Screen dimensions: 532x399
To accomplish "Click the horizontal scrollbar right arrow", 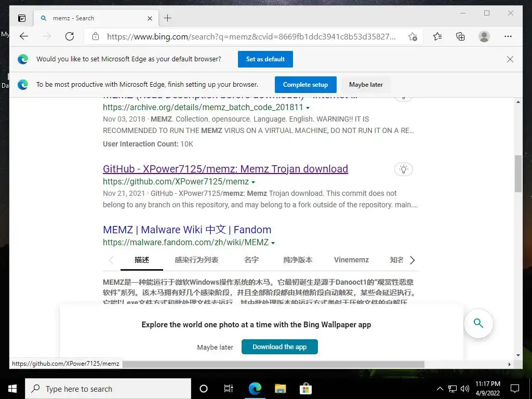I will (509, 364).
